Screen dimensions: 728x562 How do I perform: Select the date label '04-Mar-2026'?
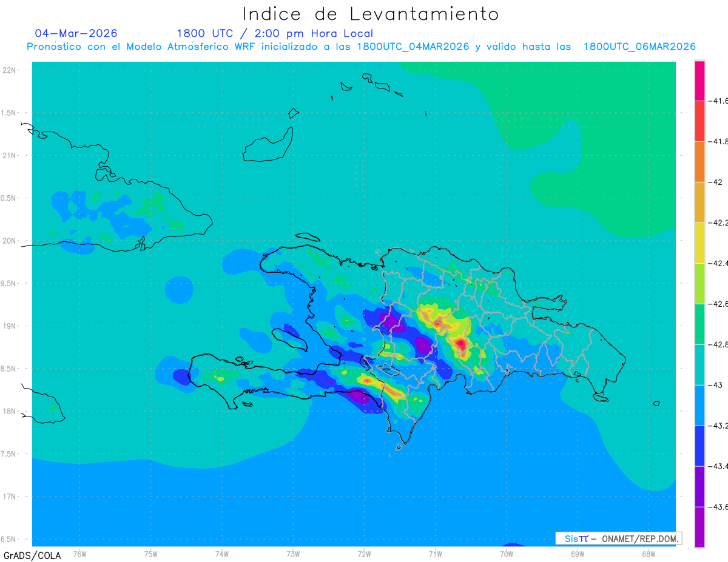76,33
